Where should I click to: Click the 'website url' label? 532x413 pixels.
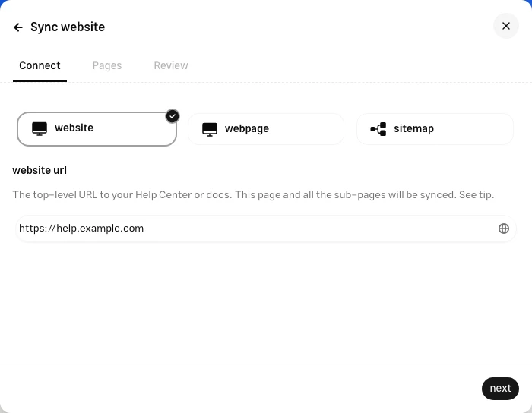(x=40, y=170)
